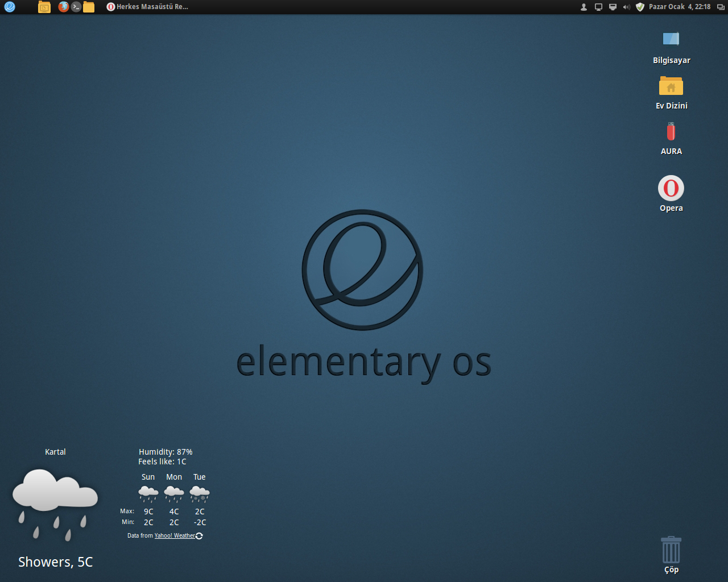Open the user account indicator
Image resolution: width=728 pixels, height=582 pixels.
click(584, 7)
